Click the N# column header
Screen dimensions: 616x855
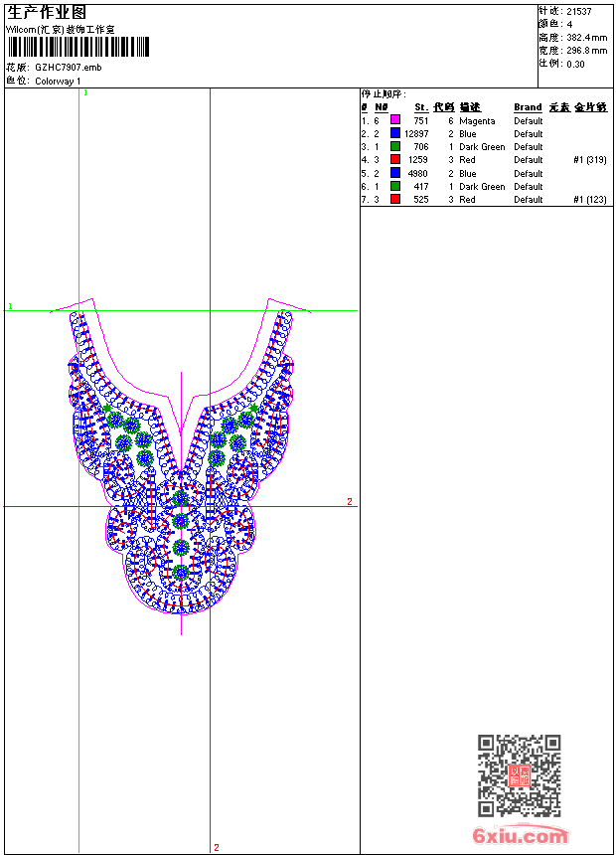381,107
